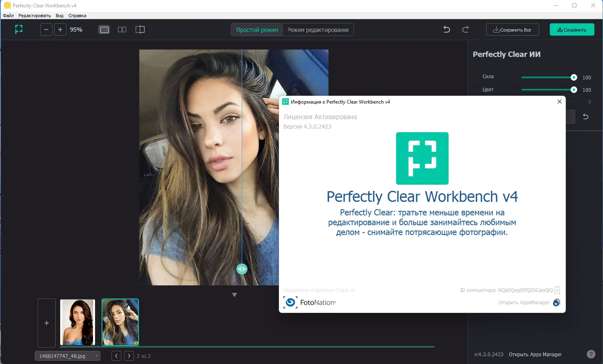Click the before/after split handle on photo

242,269
